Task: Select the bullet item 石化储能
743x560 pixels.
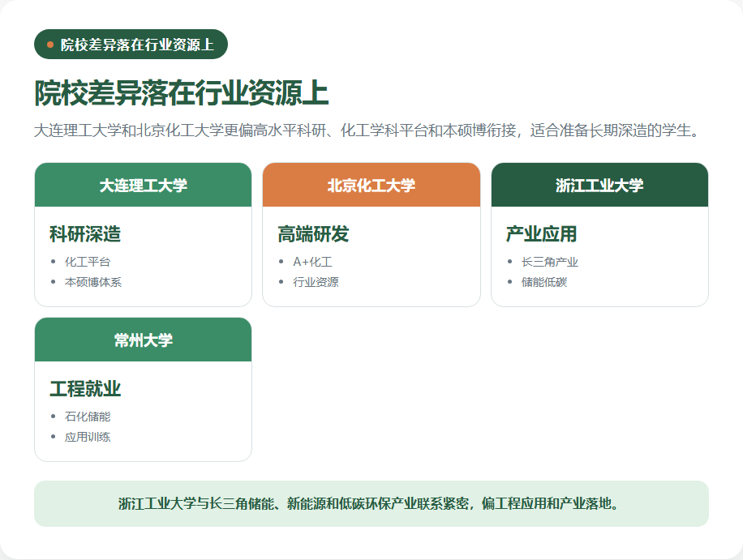Action: 88,417
